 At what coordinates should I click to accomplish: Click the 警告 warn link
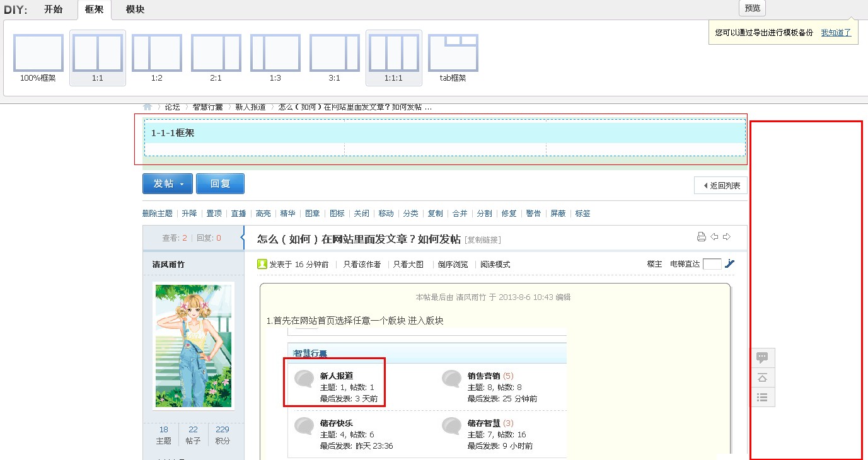coord(533,214)
